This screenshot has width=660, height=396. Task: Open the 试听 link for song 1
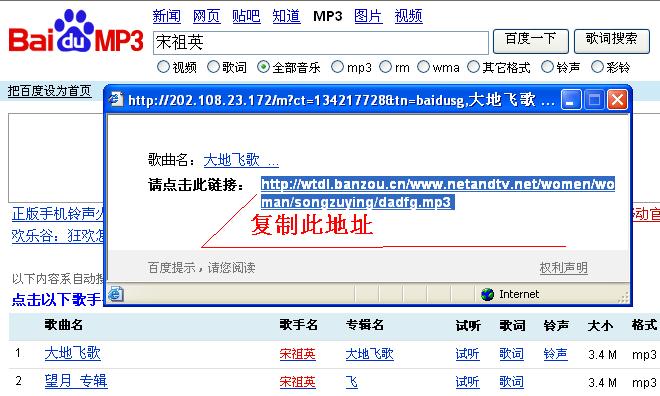pyautogui.click(x=467, y=354)
